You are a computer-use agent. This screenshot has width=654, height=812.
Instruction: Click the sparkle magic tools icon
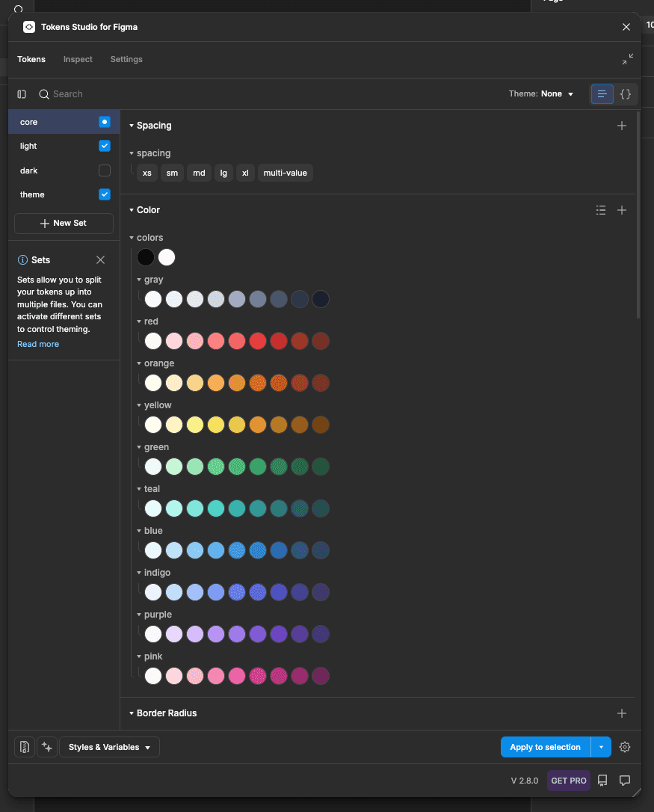(x=47, y=747)
